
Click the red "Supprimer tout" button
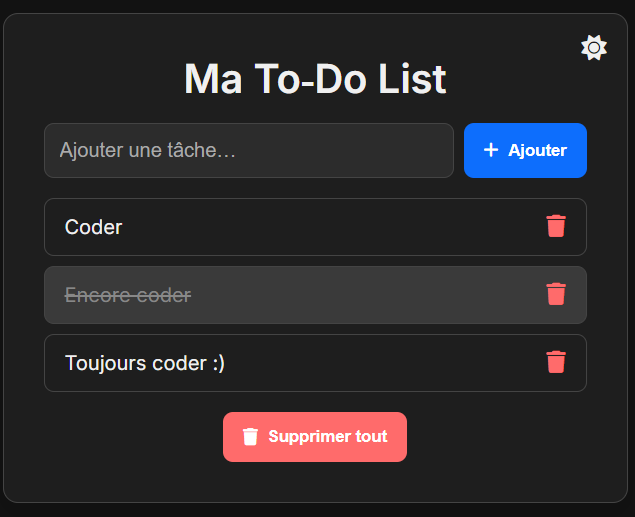coord(315,437)
